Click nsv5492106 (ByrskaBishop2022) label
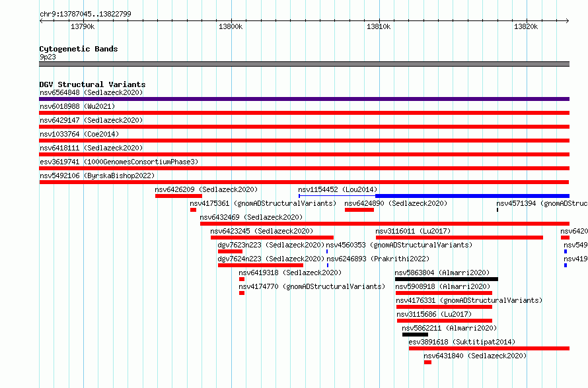 click(x=97, y=176)
